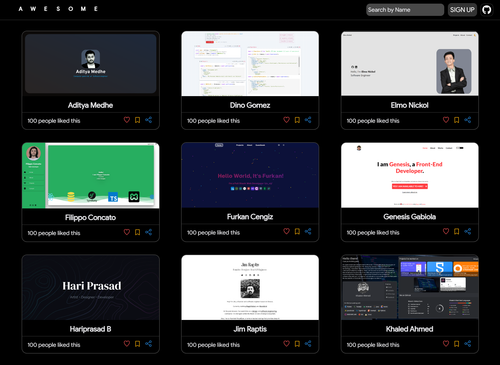Screen dimensions: 500x365
Task: Share Aditya Medhe's portfolio
Action: (x=149, y=120)
